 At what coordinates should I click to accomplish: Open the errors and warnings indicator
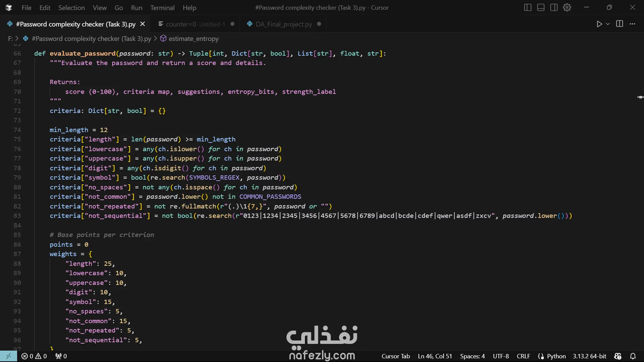click(34, 356)
